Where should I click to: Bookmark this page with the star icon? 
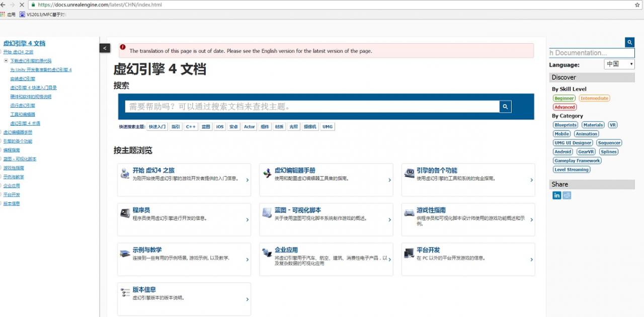click(637, 5)
